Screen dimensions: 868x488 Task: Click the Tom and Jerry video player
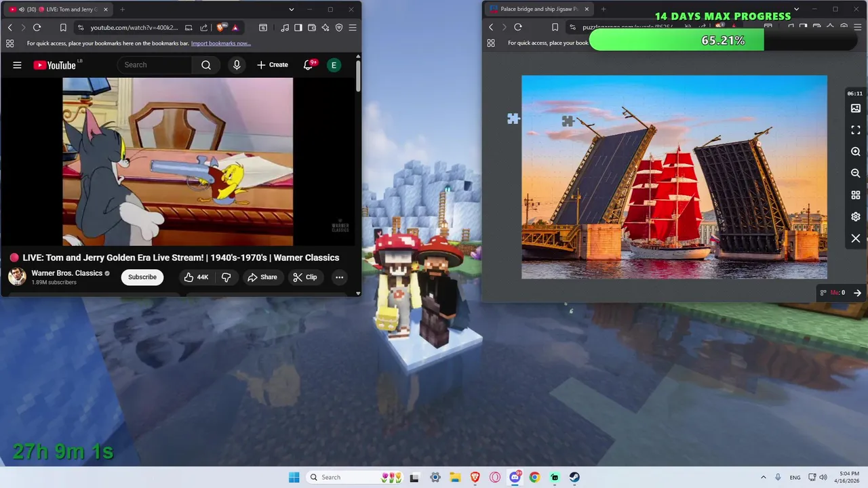[178, 161]
